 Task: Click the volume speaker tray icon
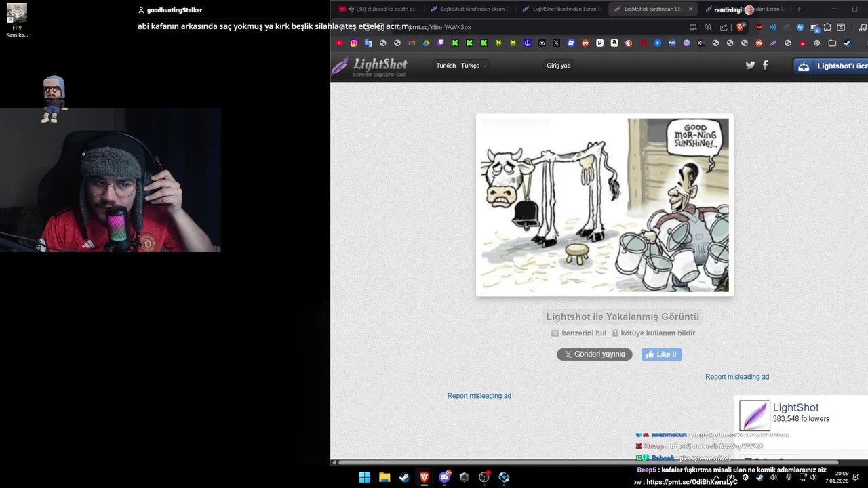point(813,477)
